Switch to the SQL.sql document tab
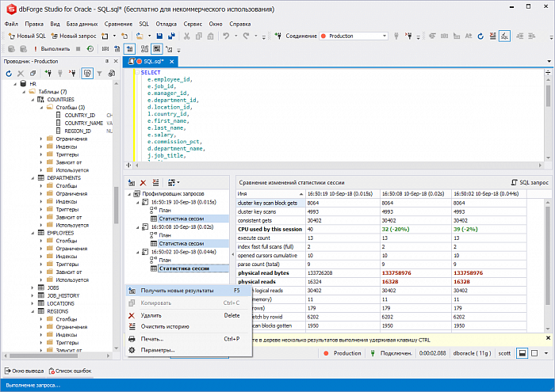The image size is (555, 392). point(150,62)
